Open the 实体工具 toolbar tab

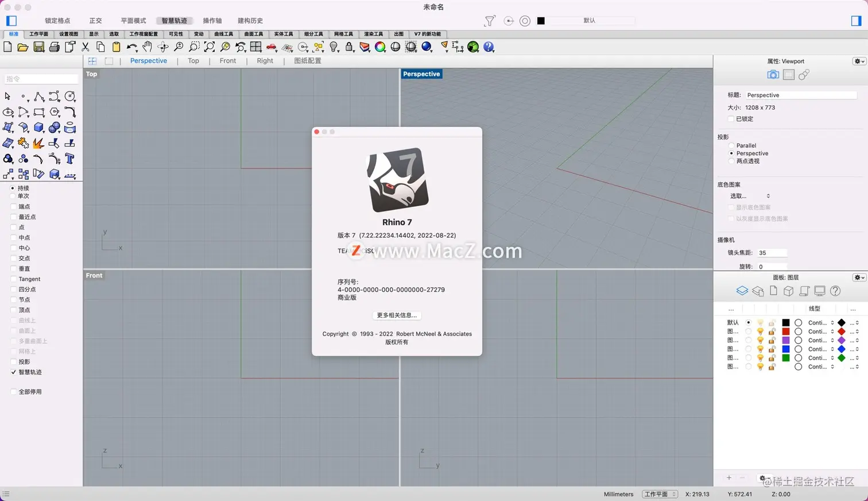pos(284,34)
